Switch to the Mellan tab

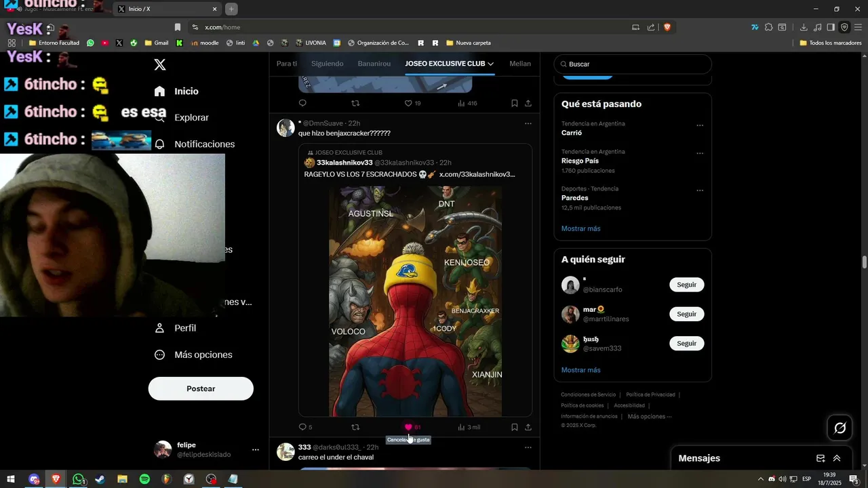(520, 64)
